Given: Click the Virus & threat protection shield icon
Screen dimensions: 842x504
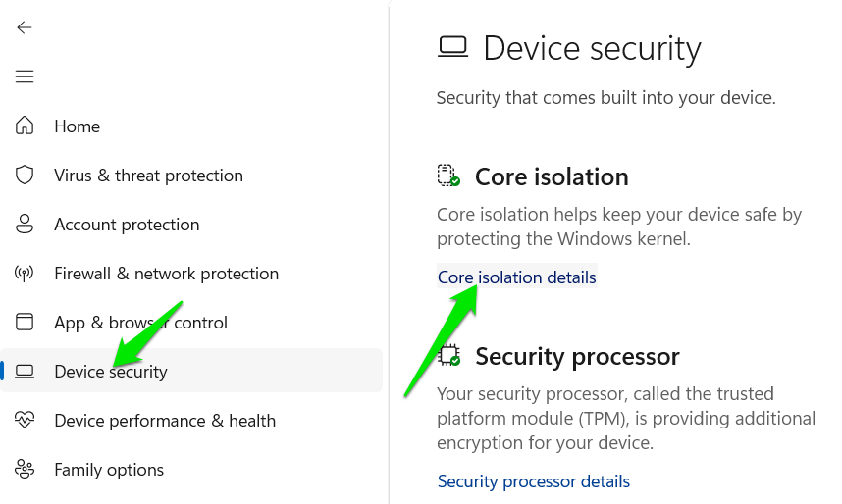Looking at the screenshot, I should click(25, 176).
